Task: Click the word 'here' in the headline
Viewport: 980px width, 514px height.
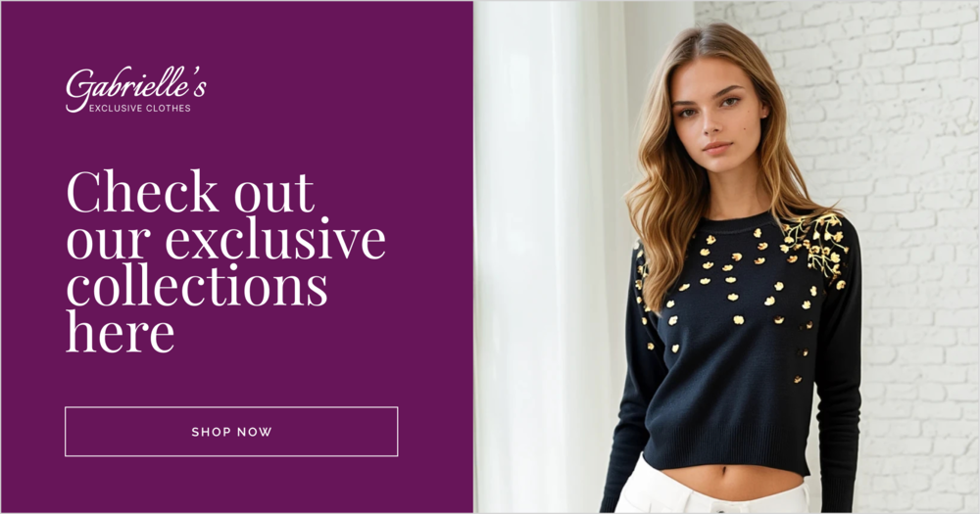Action: click(120, 331)
